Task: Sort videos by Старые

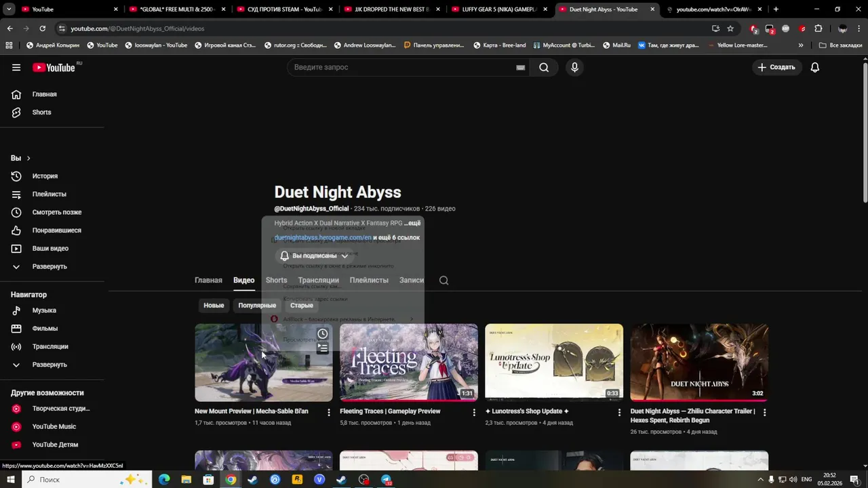Action: (302, 306)
